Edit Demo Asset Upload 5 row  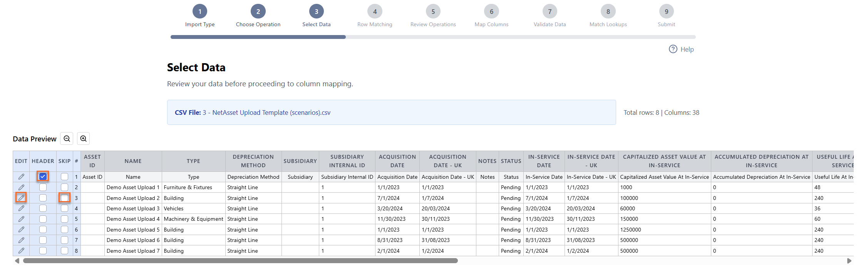21,230
